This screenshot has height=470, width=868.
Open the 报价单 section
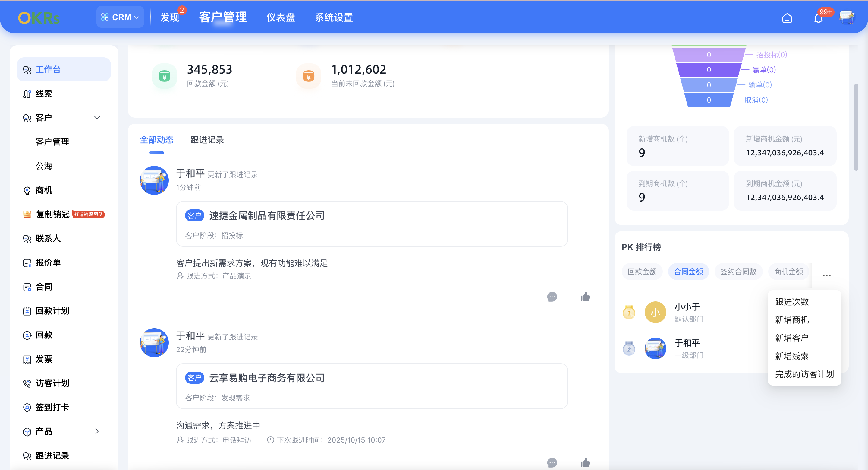point(48,262)
